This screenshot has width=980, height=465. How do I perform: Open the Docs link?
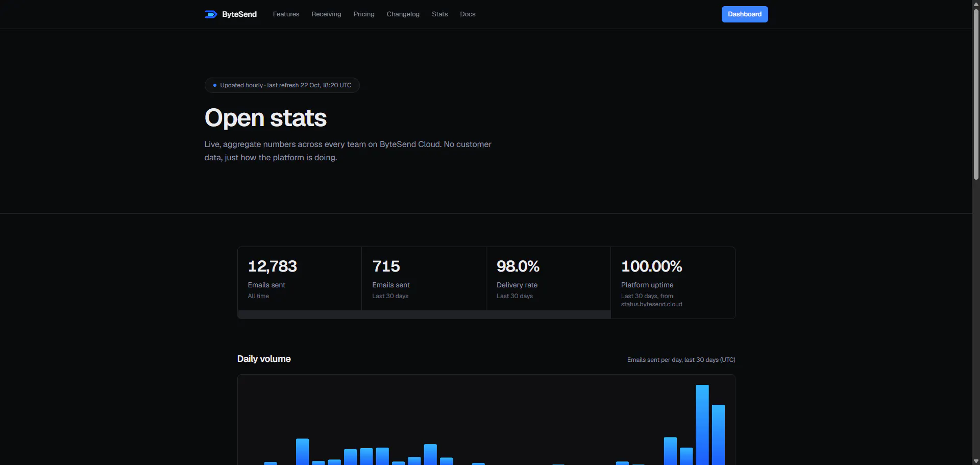click(468, 14)
